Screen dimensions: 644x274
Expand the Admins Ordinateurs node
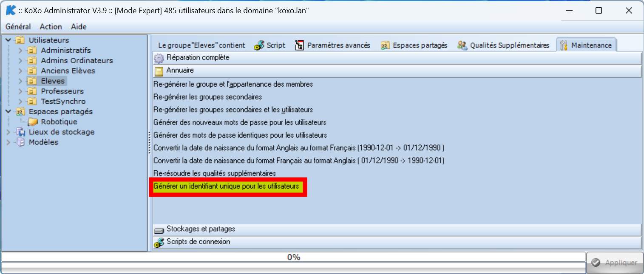click(x=20, y=61)
